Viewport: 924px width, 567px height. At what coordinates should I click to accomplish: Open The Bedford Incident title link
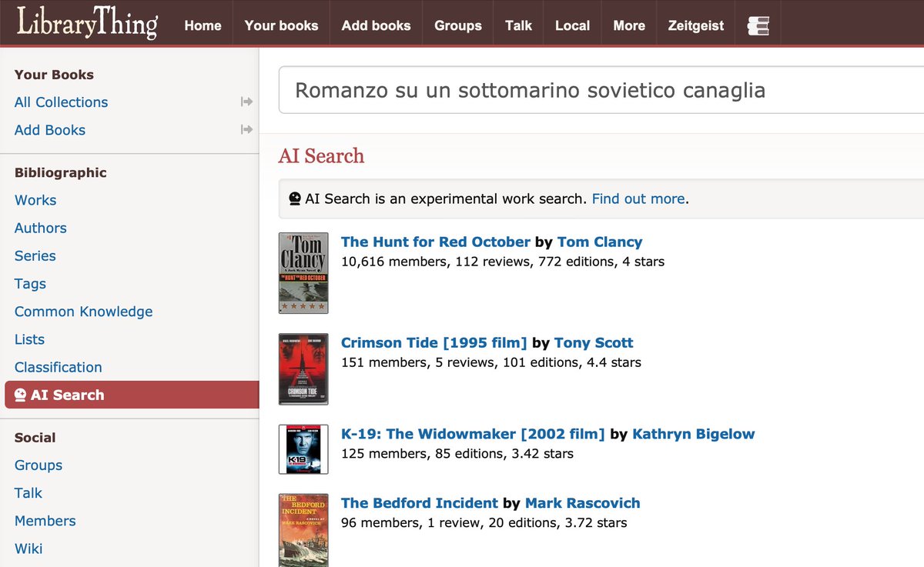(x=420, y=503)
